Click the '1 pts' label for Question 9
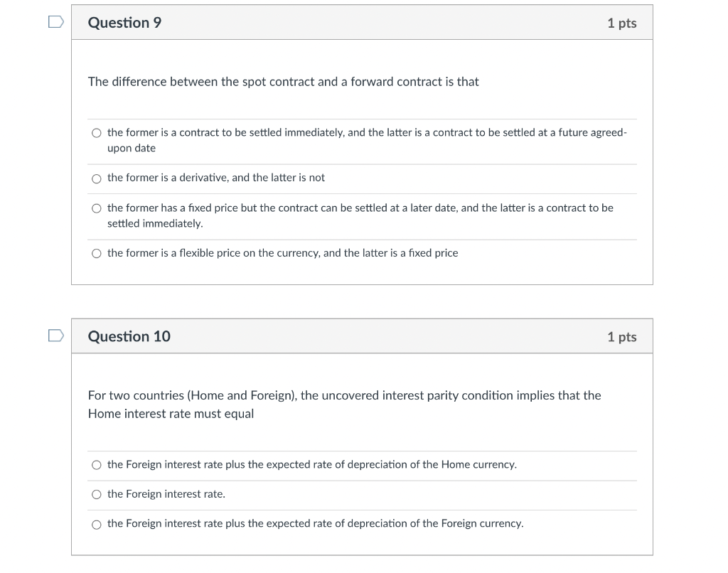This screenshot has width=728, height=573. (x=621, y=22)
